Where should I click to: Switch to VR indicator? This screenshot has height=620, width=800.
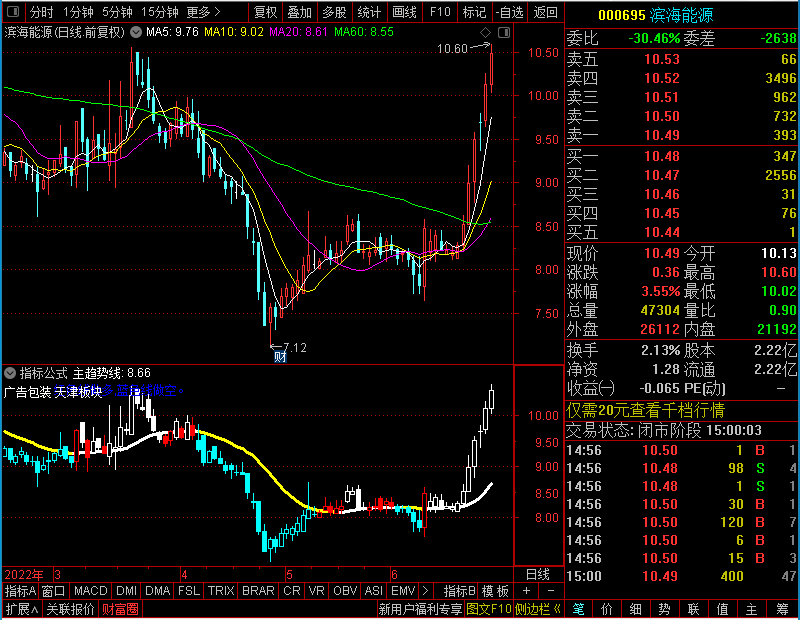tap(316, 591)
